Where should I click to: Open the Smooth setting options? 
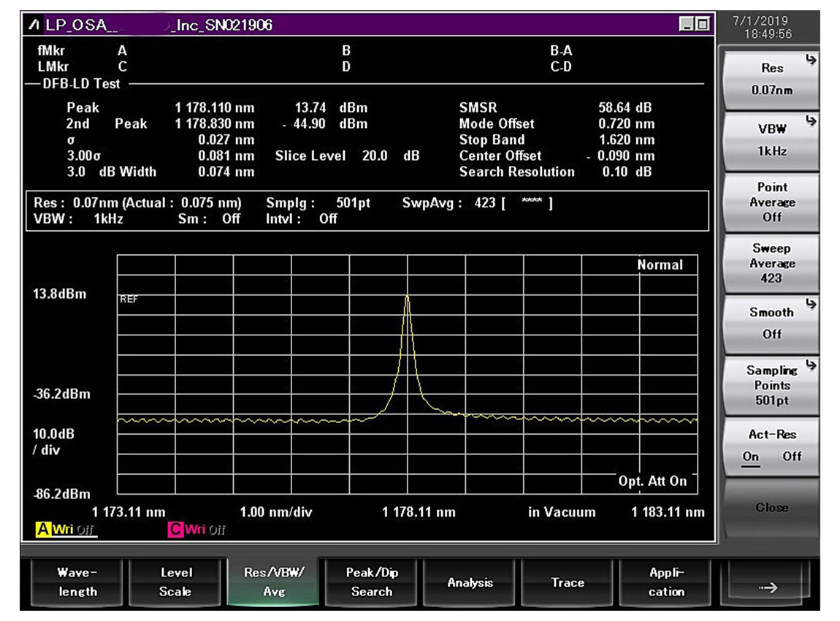(771, 323)
